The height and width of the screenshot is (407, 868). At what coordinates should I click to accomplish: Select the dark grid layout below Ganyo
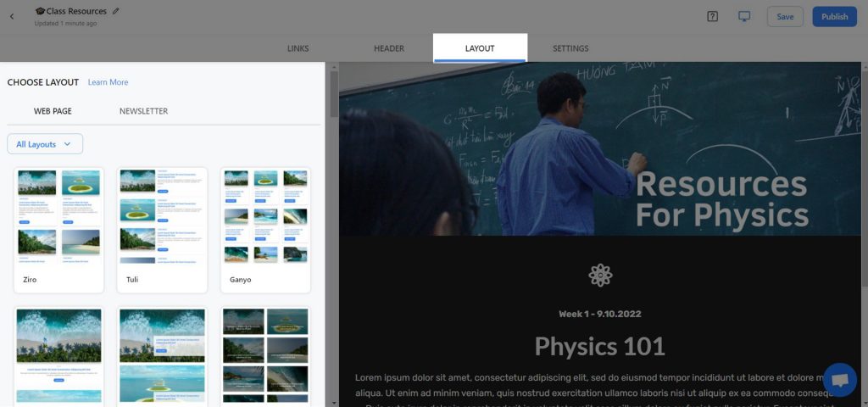click(x=265, y=356)
